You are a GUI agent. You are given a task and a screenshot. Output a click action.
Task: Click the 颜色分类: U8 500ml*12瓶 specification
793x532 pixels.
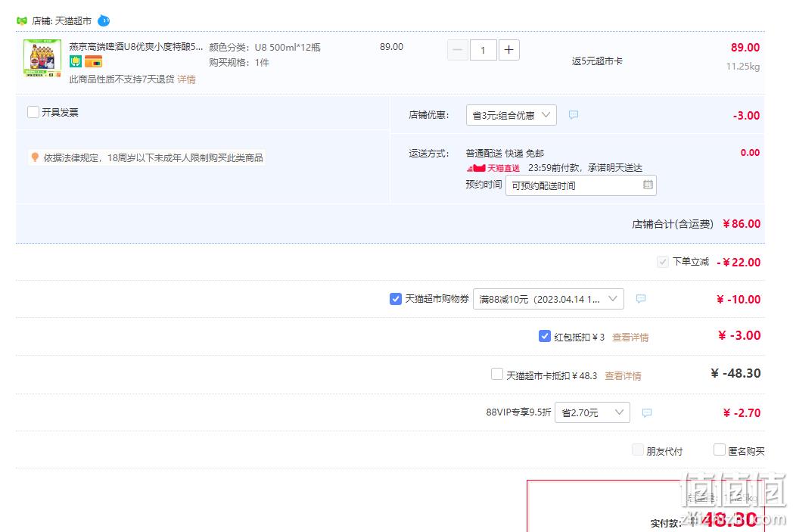click(x=265, y=47)
